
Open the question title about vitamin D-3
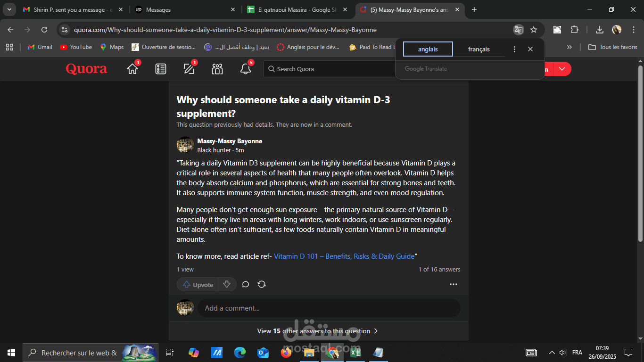point(283,107)
